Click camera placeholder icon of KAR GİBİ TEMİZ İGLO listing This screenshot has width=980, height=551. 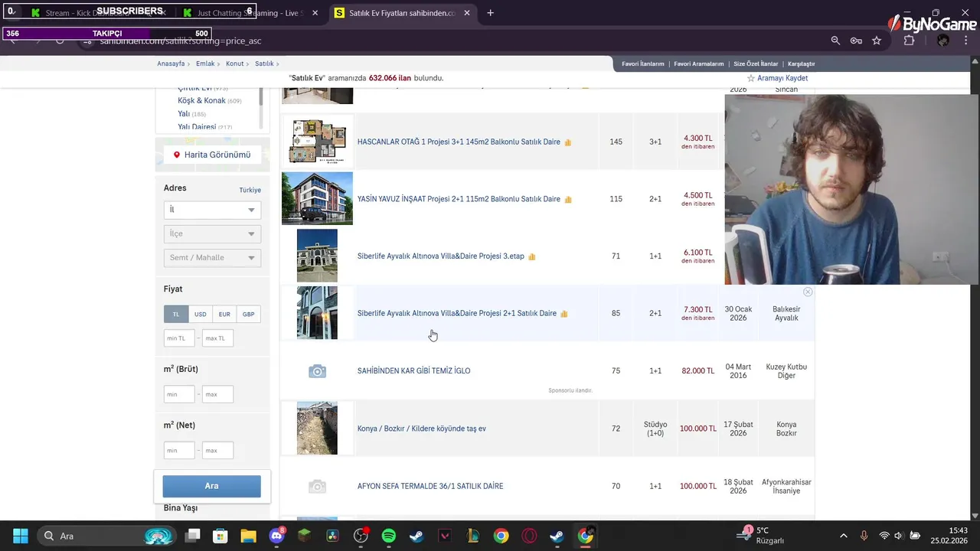coord(317,371)
